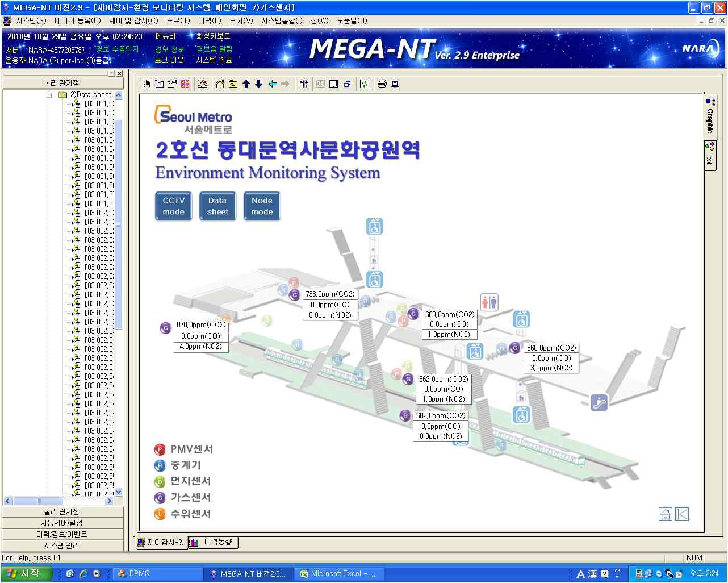This screenshot has height=583, width=728.
Task: Click the 경보 수동인지 link
Action: pyautogui.click(x=117, y=49)
